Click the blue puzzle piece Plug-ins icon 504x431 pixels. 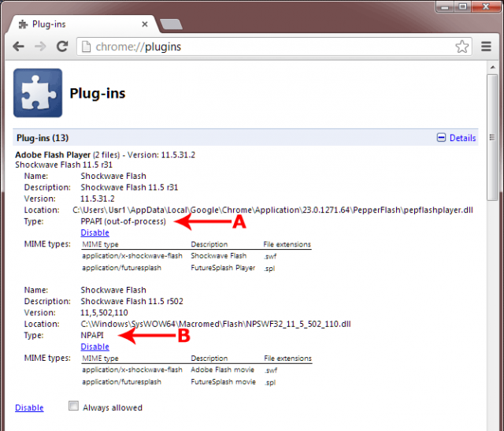coord(38,94)
